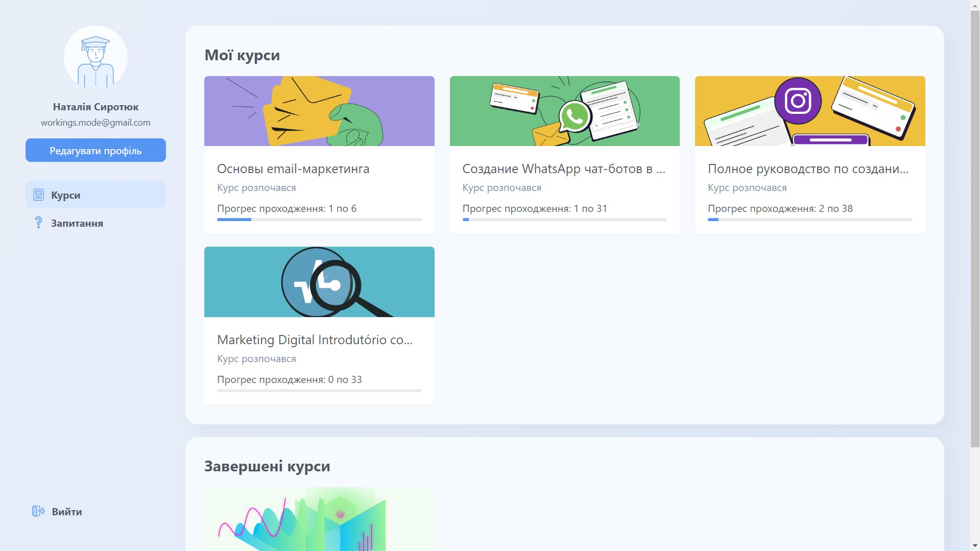The width and height of the screenshot is (980, 551).
Task: Click the progress bar for 2 по 38
Action: [810, 220]
